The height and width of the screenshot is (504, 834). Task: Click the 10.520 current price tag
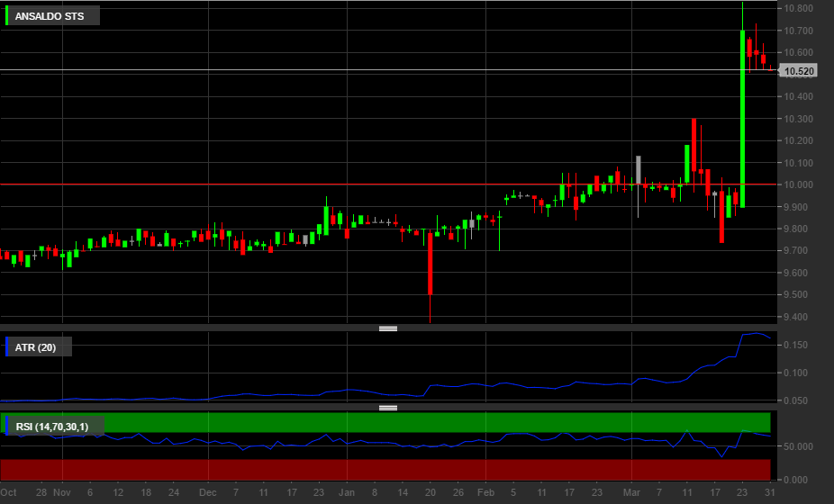point(798,71)
